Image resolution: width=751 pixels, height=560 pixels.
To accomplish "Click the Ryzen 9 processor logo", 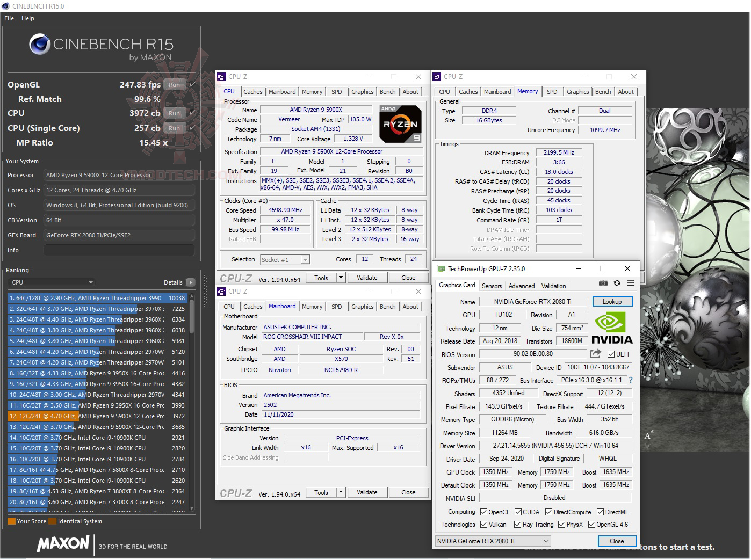I will point(400,124).
